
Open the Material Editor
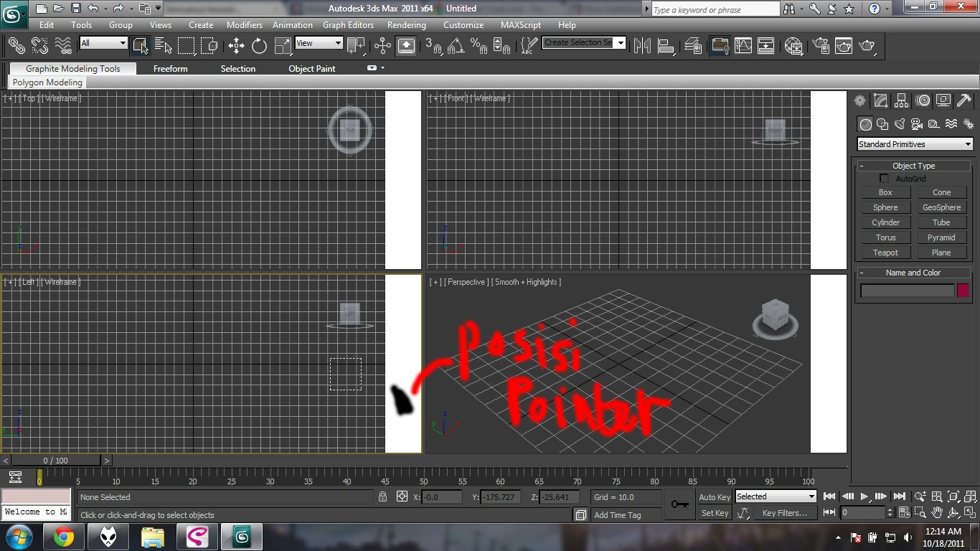pyautogui.click(x=793, y=46)
